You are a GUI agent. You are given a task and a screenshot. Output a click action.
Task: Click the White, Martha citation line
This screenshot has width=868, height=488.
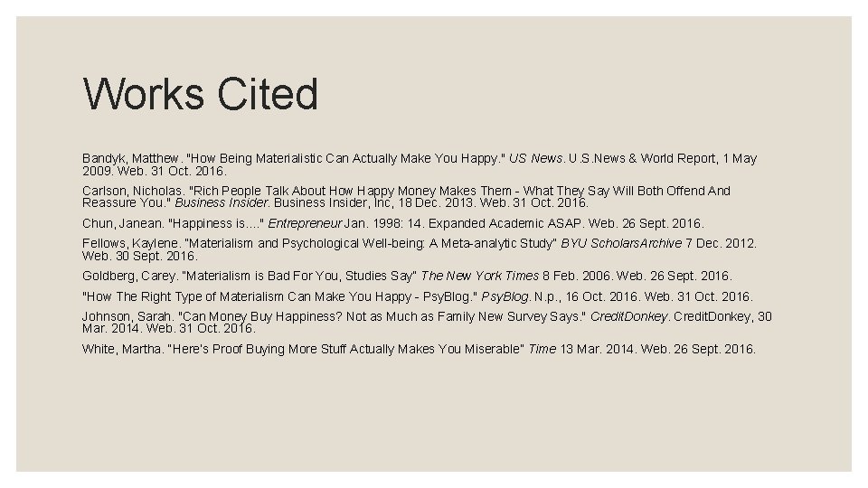(x=419, y=349)
